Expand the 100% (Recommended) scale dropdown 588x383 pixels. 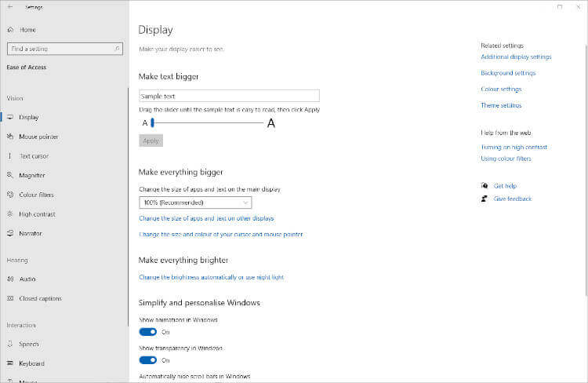(195, 202)
